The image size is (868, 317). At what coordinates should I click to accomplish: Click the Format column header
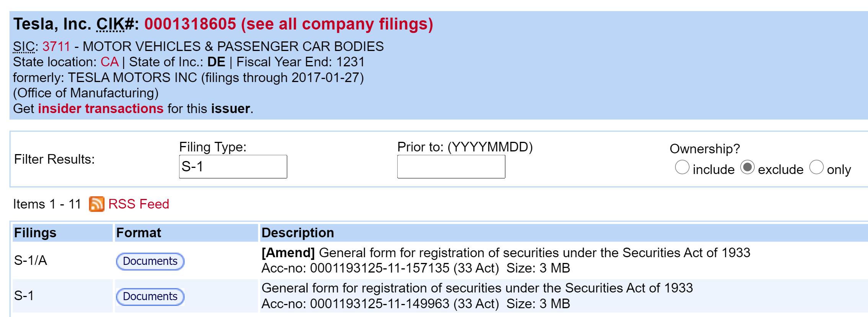pos(139,233)
